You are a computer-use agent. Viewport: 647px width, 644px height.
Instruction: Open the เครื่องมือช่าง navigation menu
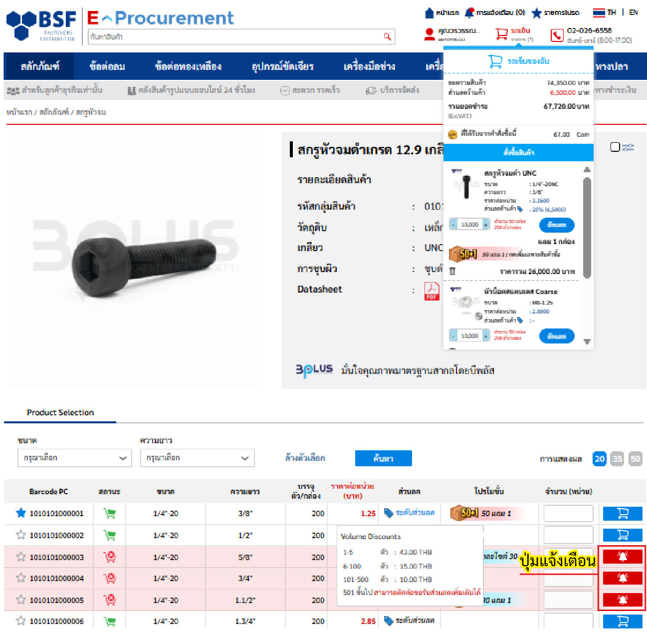(x=370, y=66)
